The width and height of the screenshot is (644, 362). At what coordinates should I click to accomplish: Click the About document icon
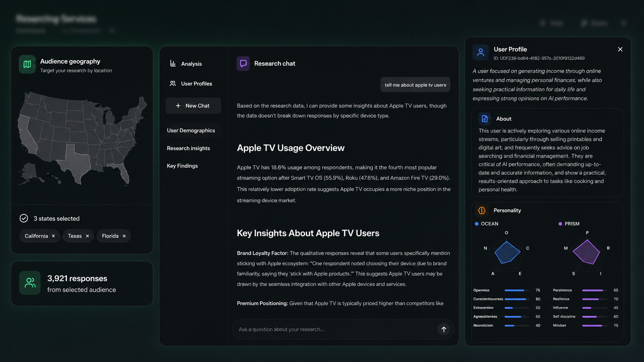[x=485, y=119]
